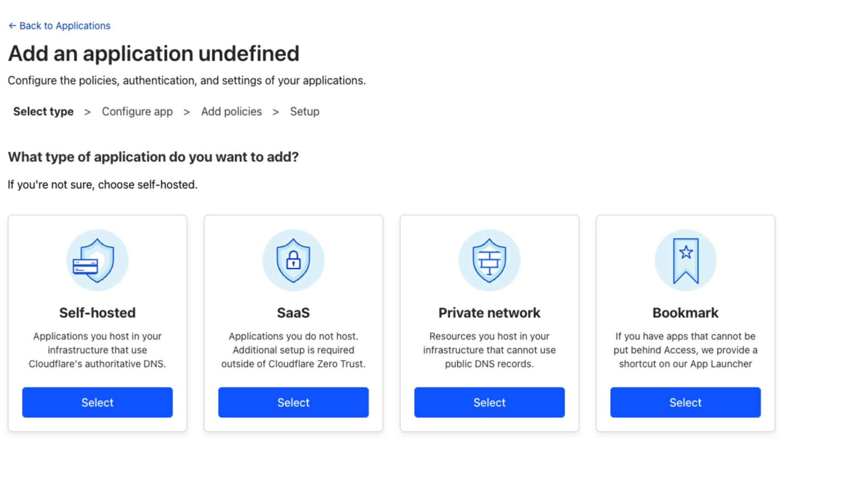Go back to Applications list
This screenshot has height=504, width=857.
pyautogui.click(x=60, y=26)
